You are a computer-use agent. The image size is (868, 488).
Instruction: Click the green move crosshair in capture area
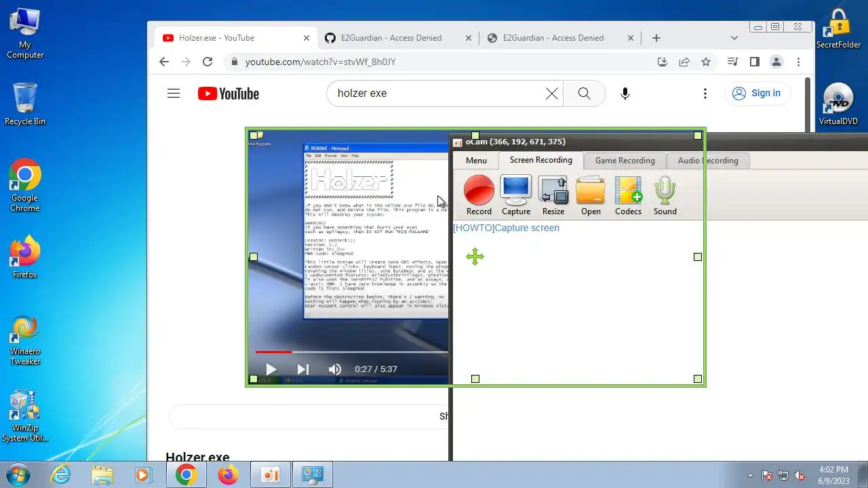click(475, 256)
